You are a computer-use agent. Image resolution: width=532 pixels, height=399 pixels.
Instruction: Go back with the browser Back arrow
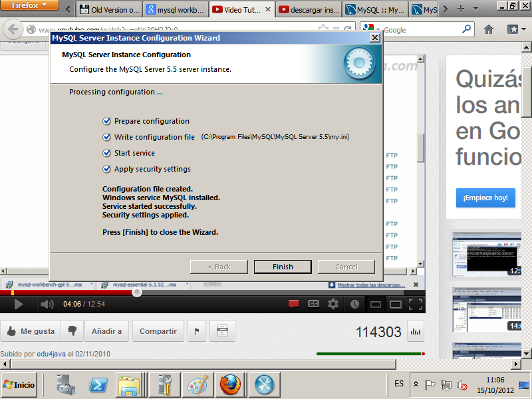pyautogui.click(x=13, y=29)
